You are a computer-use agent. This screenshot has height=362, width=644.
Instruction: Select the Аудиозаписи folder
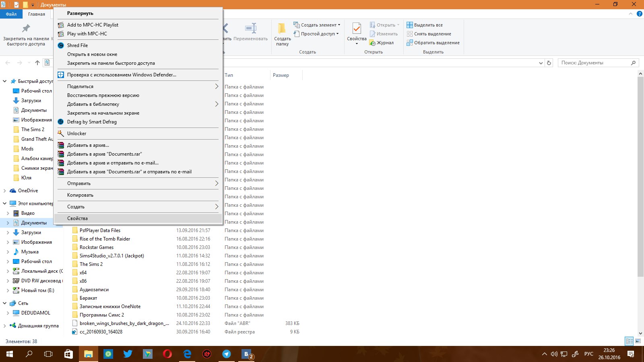pos(94,290)
